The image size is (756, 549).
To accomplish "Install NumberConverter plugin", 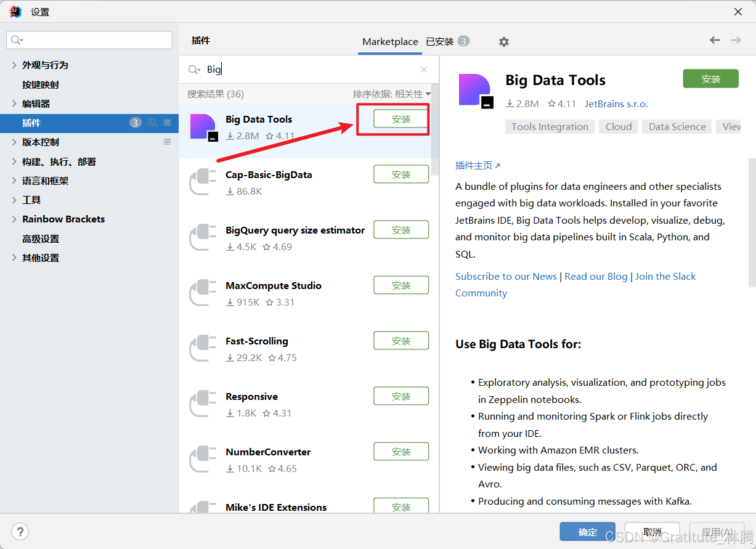I will click(x=401, y=452).
